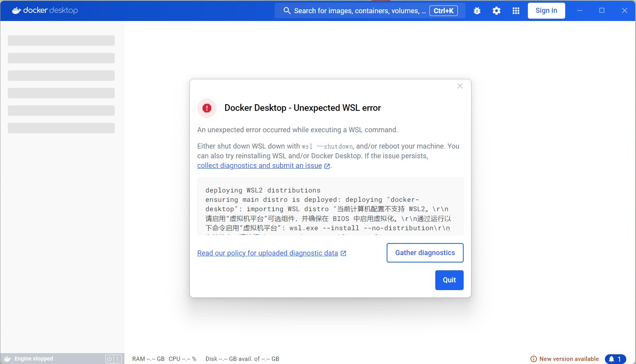Viewport: 636px width, 364px height.
Task: Click the RAM usage status text
Action: [x=148, y=359]
